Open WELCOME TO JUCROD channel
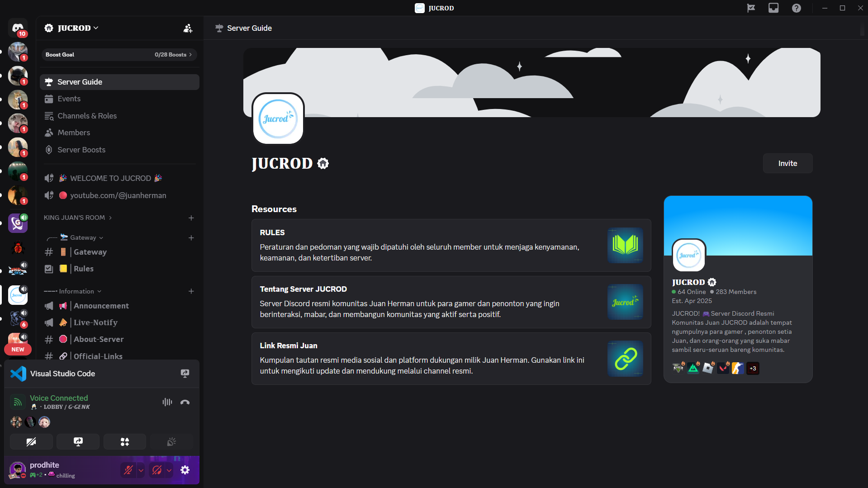The image size is (868, 488). pos(119,178)
